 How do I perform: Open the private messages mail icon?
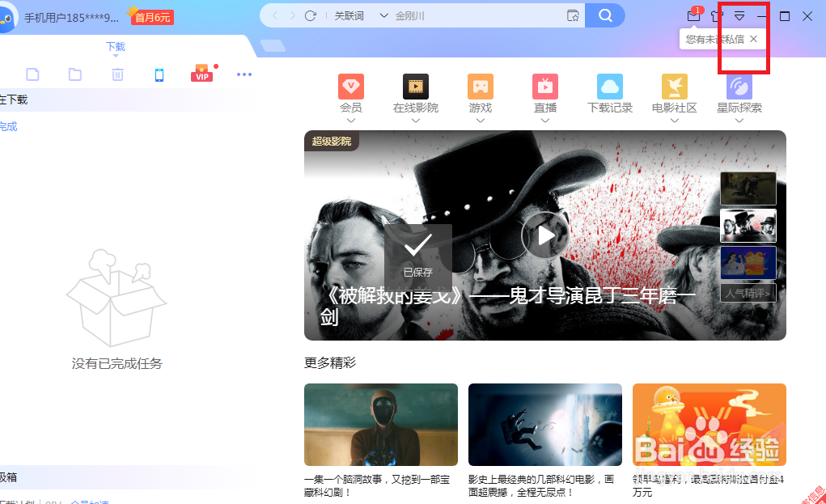click(x=694, y=16)
